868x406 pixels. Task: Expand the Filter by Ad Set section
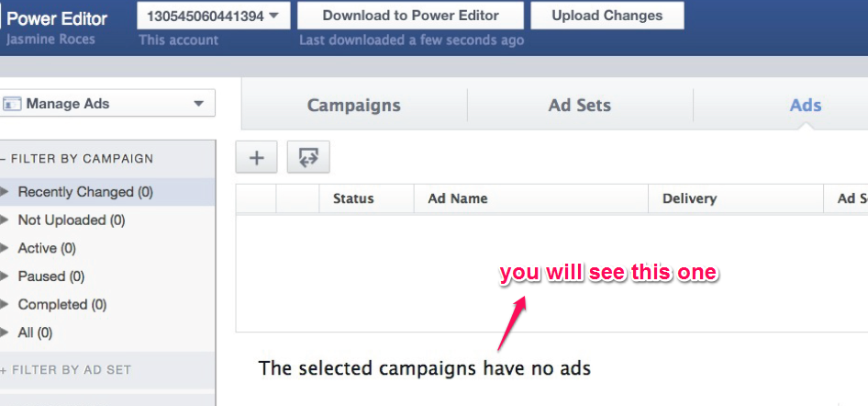(4, 370)
